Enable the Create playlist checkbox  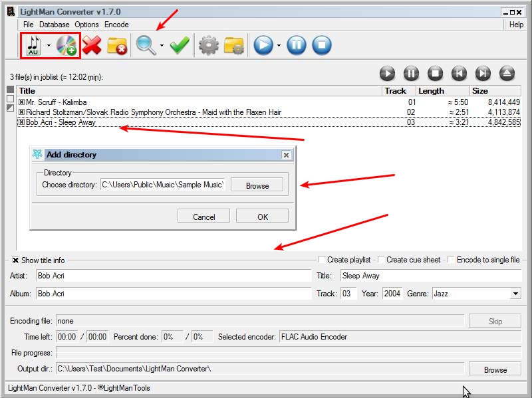[323, 260]
